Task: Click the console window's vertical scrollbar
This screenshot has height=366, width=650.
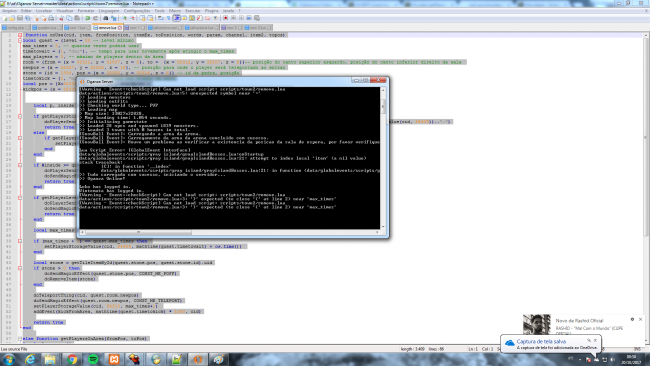Action: [383, 158]
